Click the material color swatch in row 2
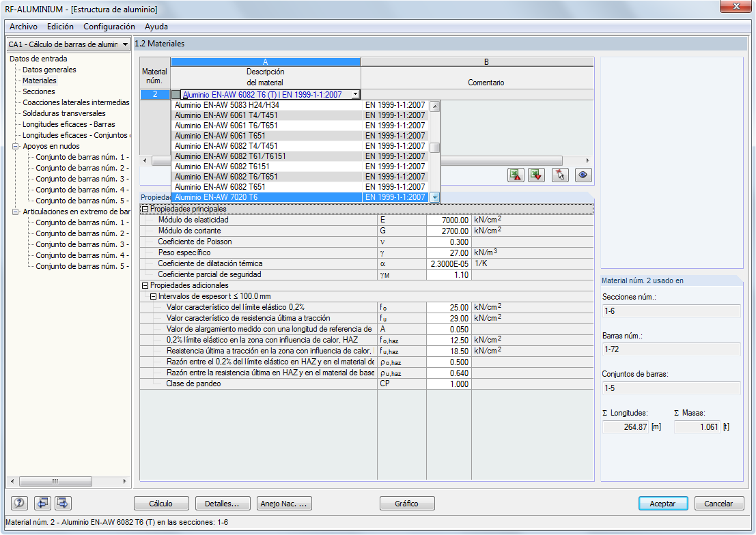 (x=176, y=94)
